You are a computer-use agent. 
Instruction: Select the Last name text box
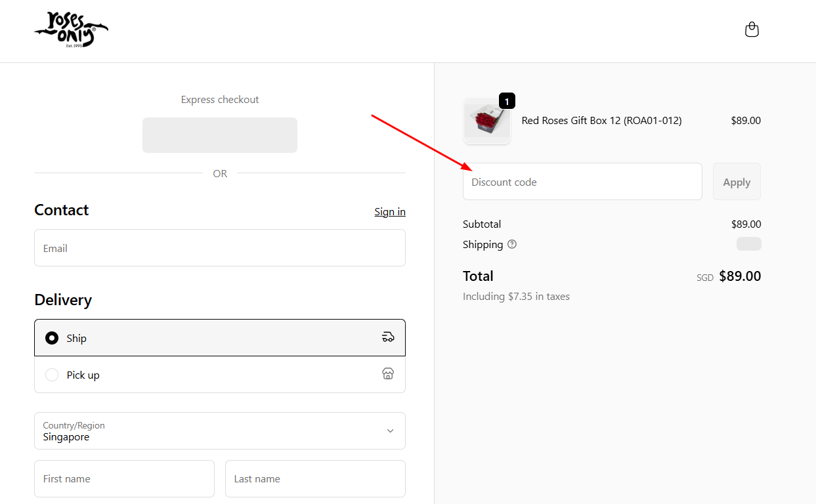point(314,478)
